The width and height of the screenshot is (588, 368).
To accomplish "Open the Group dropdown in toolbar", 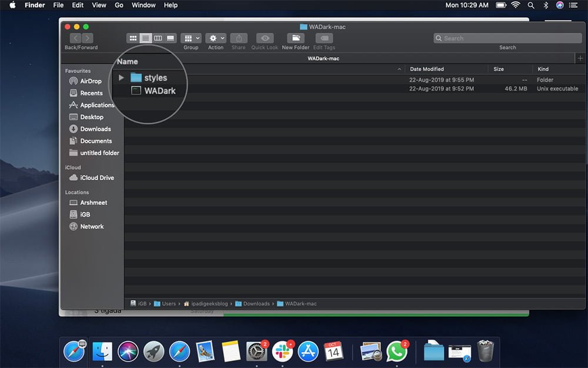I will pyautogui.click(x=191, y=38).
